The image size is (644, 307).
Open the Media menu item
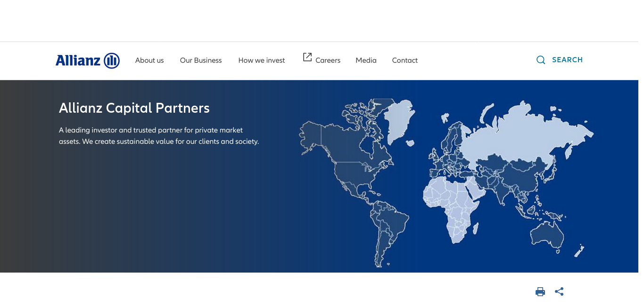coord(366,60)
